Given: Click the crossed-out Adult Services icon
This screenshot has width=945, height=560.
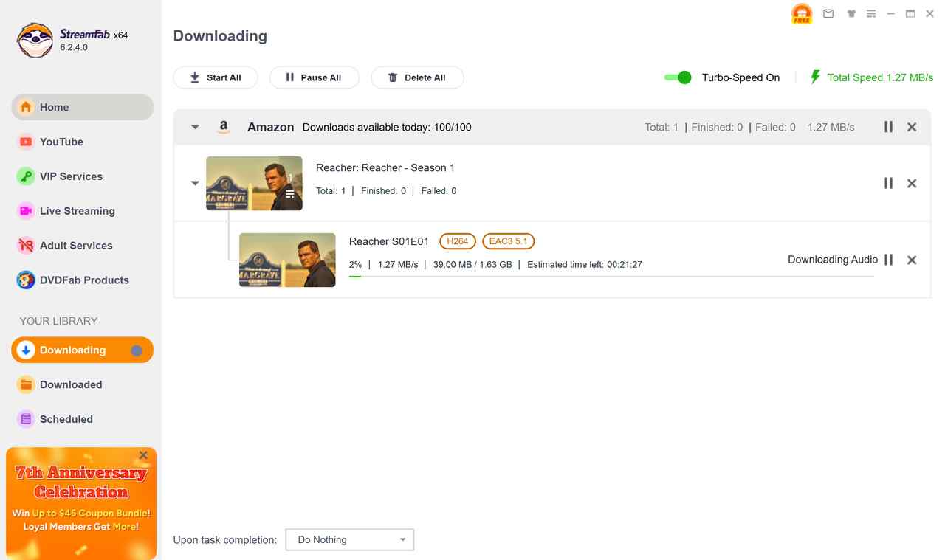Looking at the screenshot, I should pyautogui.click(x=26, y=246).
